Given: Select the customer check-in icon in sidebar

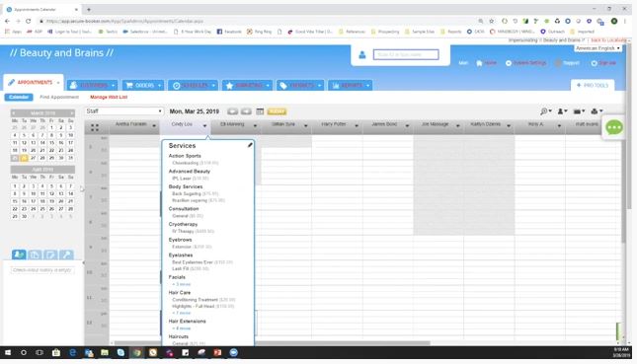Looking at the screenshot, I should coord(19,255).
